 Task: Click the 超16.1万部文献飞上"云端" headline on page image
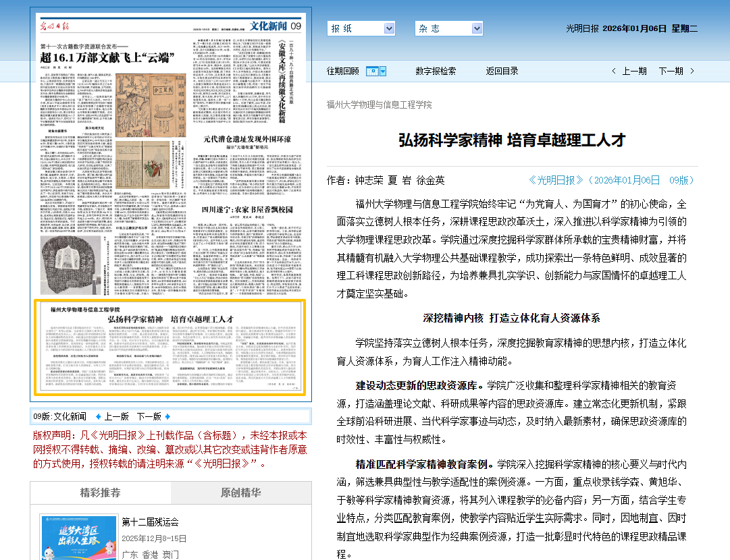[x=107, y=57]
